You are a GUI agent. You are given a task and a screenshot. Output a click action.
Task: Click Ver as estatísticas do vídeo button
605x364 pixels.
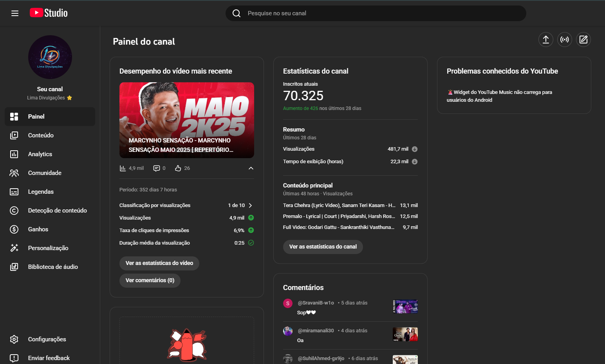159,263
